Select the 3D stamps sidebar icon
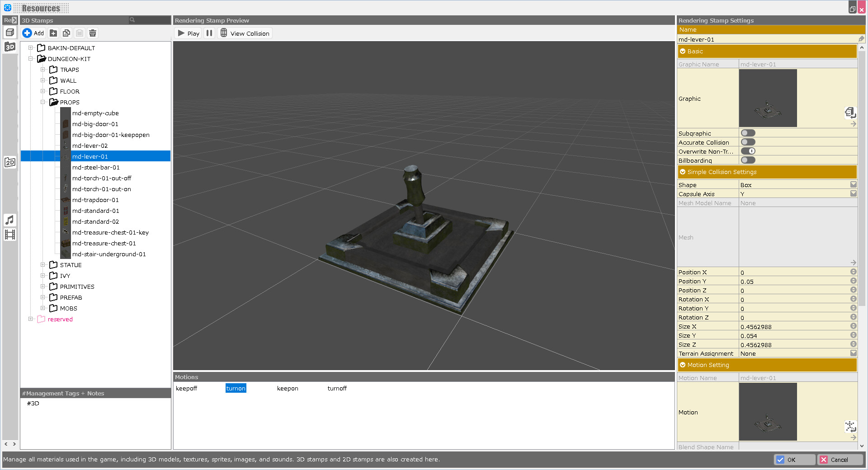This screenshot has height=470, width=868. click(9, 47)
